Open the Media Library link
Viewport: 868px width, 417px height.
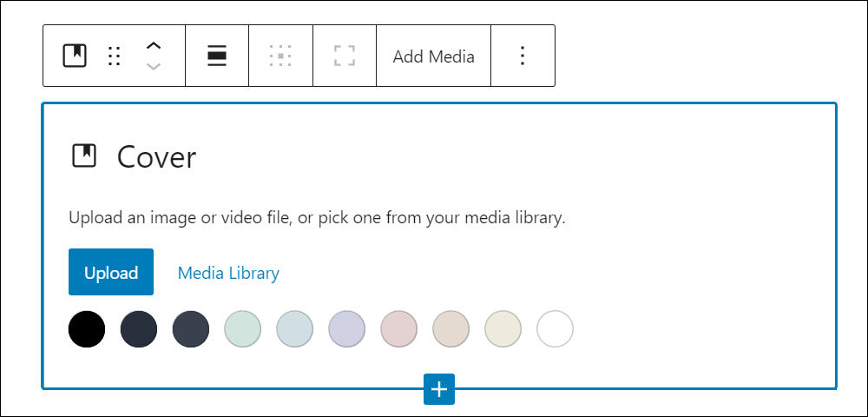(228, 273)
